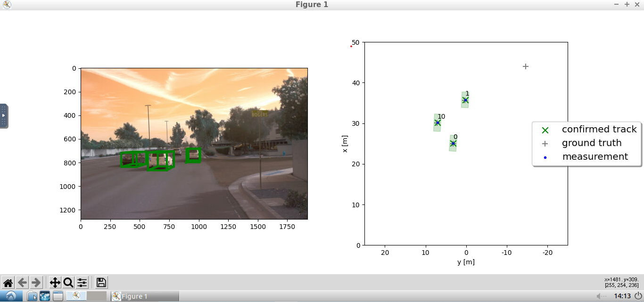Open the subplot configuration icon

click(x=82, y=282)
